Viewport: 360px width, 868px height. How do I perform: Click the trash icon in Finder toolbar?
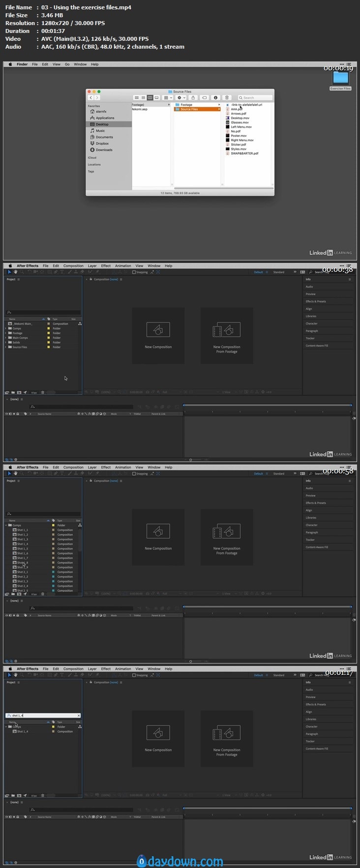click(x=227, y=98)
